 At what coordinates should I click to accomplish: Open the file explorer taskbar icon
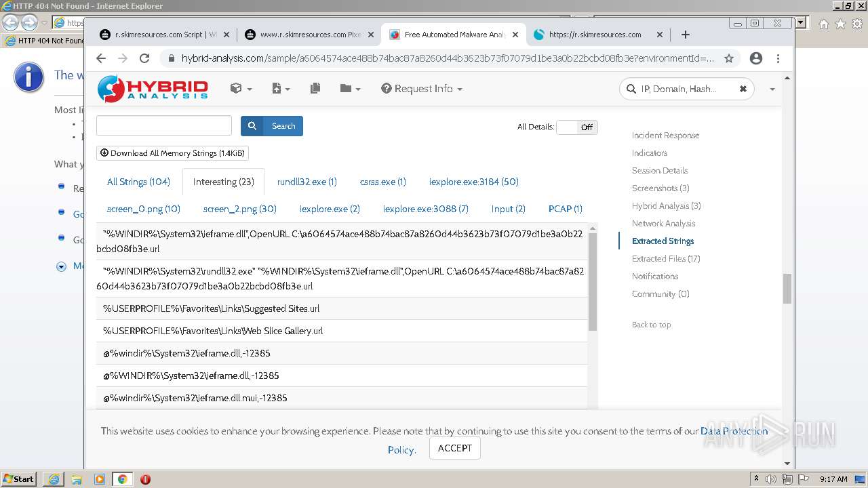(x=77, y=479)
